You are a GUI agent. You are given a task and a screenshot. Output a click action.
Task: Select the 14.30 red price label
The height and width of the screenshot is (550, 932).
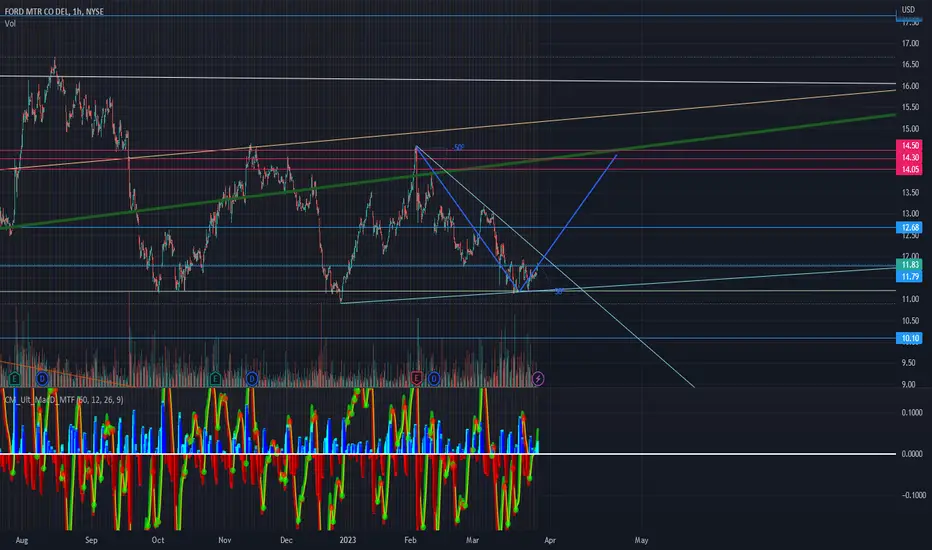[909, 158]
